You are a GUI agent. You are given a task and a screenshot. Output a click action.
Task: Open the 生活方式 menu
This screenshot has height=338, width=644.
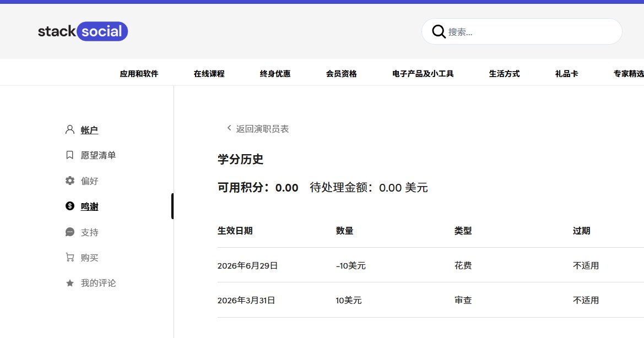505,74
